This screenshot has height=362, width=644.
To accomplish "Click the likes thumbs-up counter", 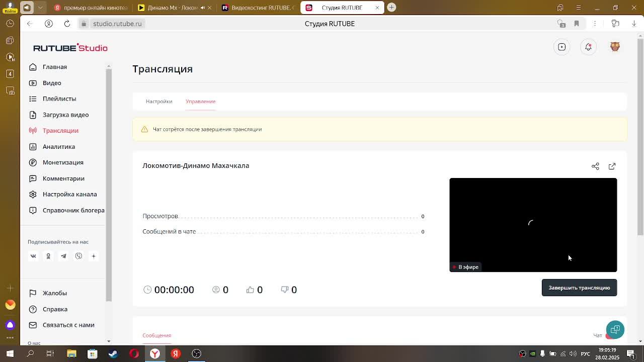I will [254, 290].
